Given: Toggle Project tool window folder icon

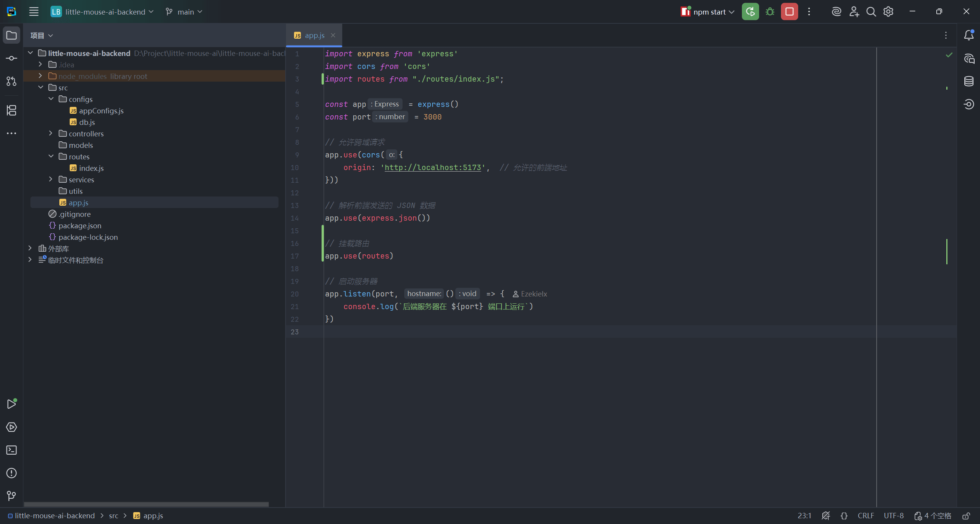Looking at the screenshot, I should tap(11, 35).
